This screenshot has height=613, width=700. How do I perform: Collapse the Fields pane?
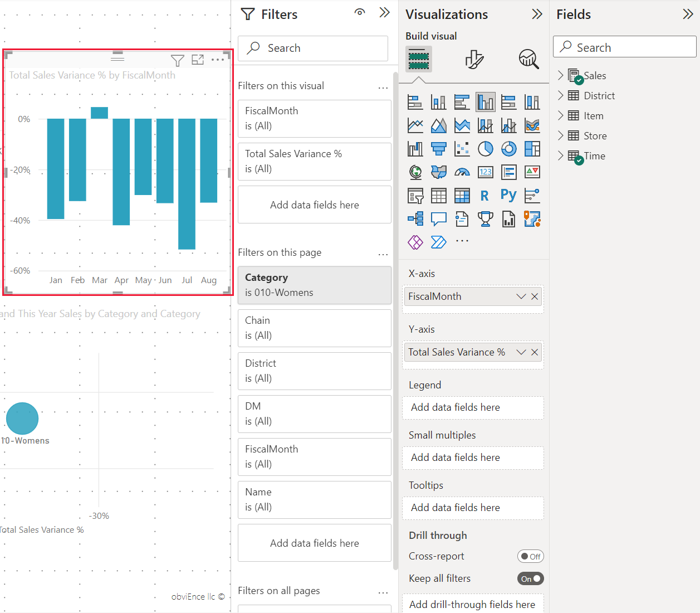coord(688,14)
